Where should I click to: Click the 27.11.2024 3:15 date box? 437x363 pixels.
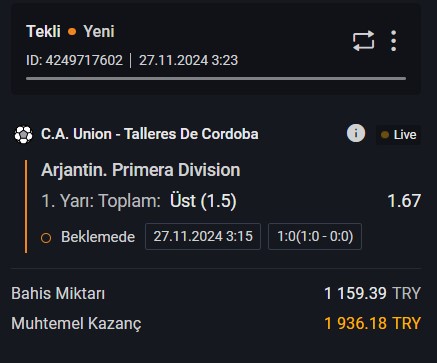(203, 236)
